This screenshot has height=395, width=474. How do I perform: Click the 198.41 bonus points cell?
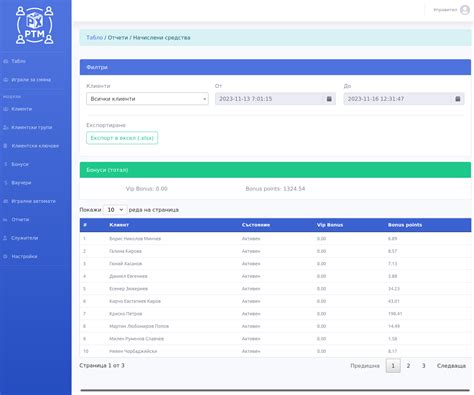(x=395, y=314)
